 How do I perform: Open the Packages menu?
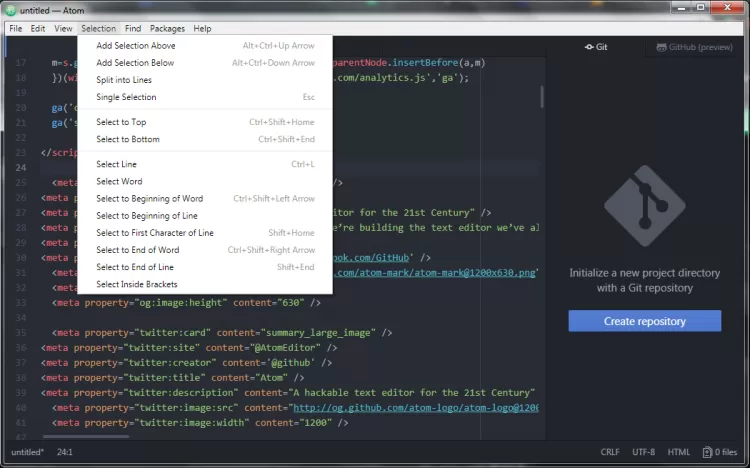[167, 29]
